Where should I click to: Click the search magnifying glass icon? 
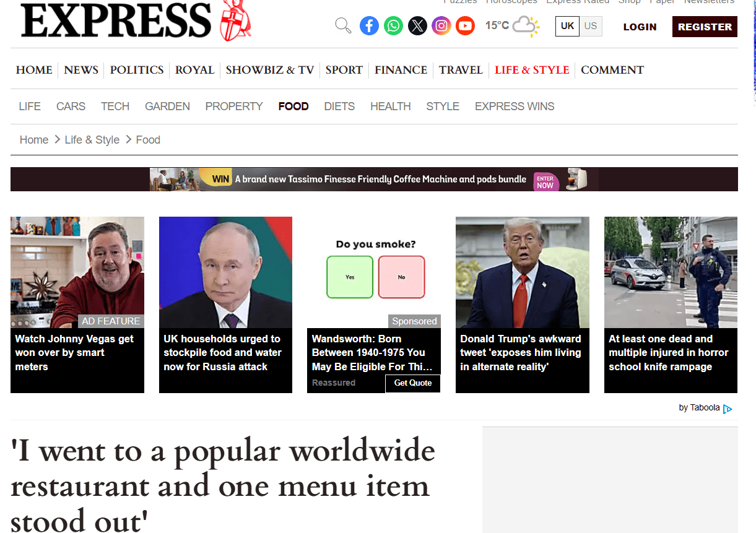[343, 26]
